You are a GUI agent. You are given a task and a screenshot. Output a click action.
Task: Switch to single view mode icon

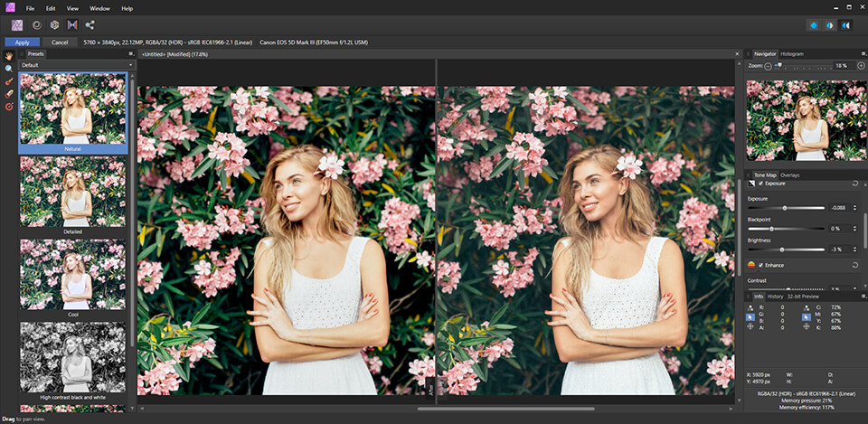[x=814, y=25]
